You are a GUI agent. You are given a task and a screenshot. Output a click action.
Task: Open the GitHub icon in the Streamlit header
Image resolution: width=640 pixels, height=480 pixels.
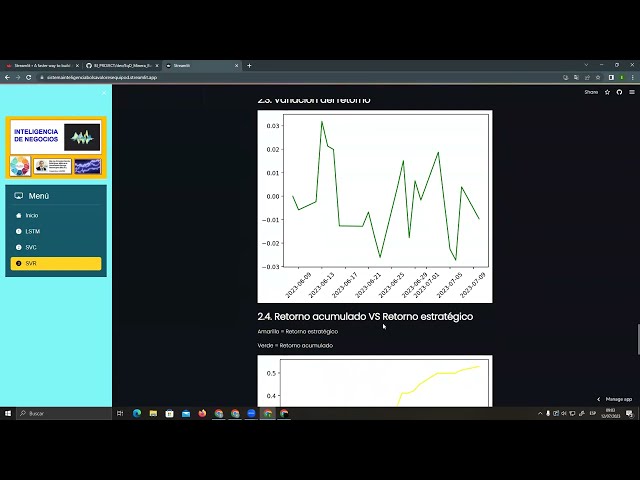pyautogui.click(x=619, y=92)
